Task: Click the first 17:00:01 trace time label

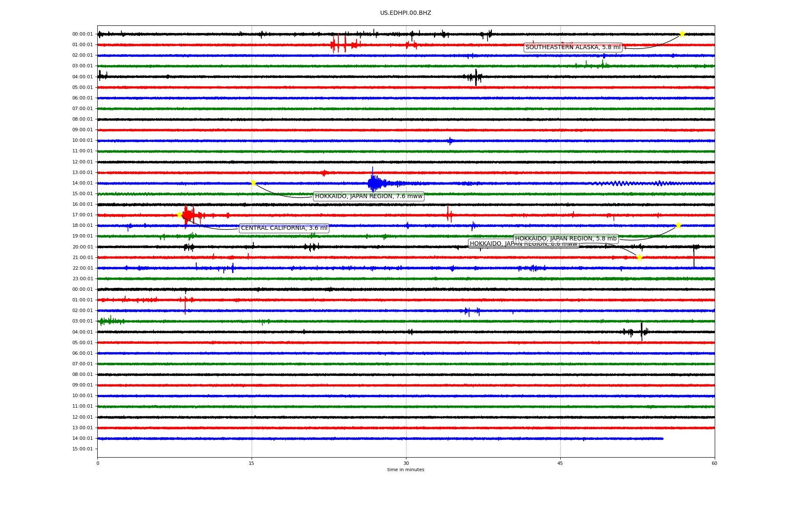Action: point(82,215)
